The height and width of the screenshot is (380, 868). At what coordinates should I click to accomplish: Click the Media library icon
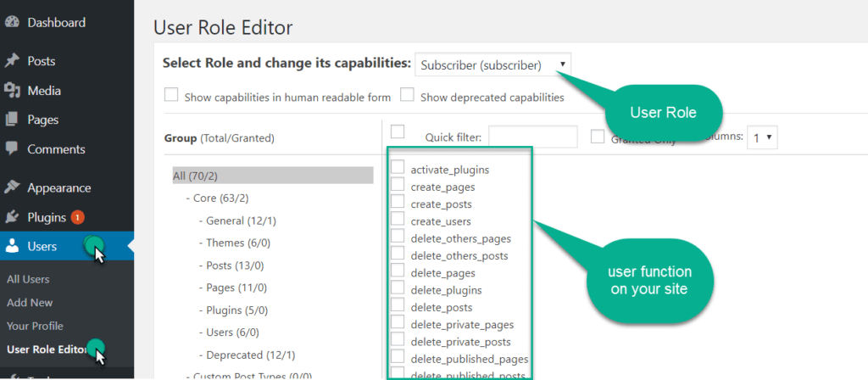click(x=12, y=90)
